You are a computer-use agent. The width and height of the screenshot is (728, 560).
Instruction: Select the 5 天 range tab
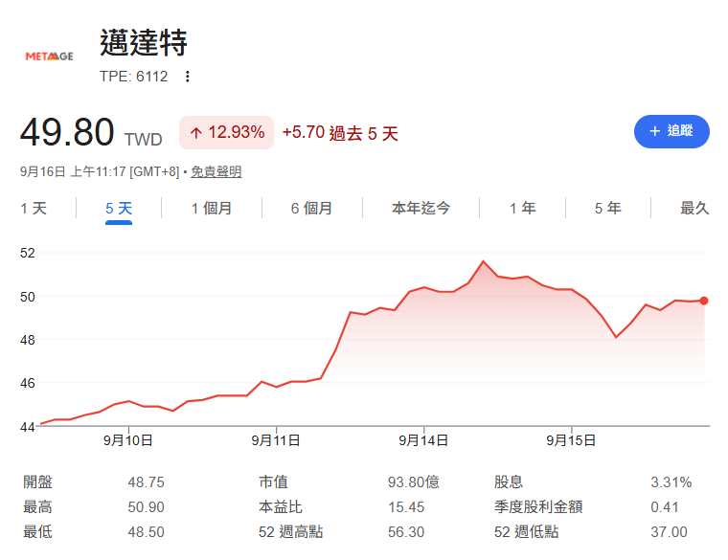[119, 209]
